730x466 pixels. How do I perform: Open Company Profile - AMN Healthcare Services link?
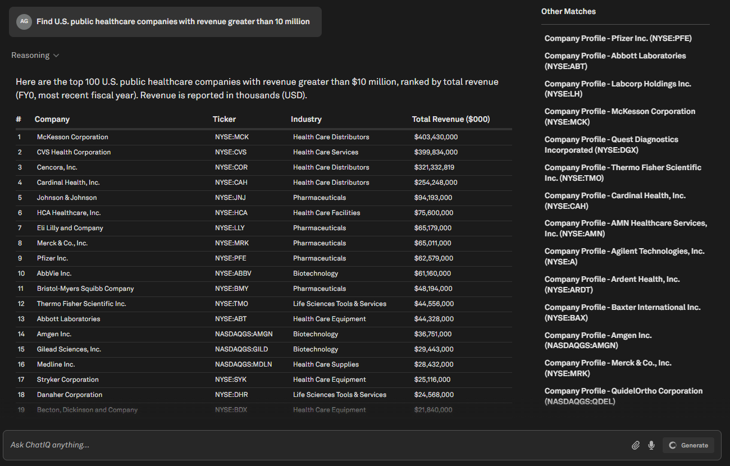coord(625,229)
